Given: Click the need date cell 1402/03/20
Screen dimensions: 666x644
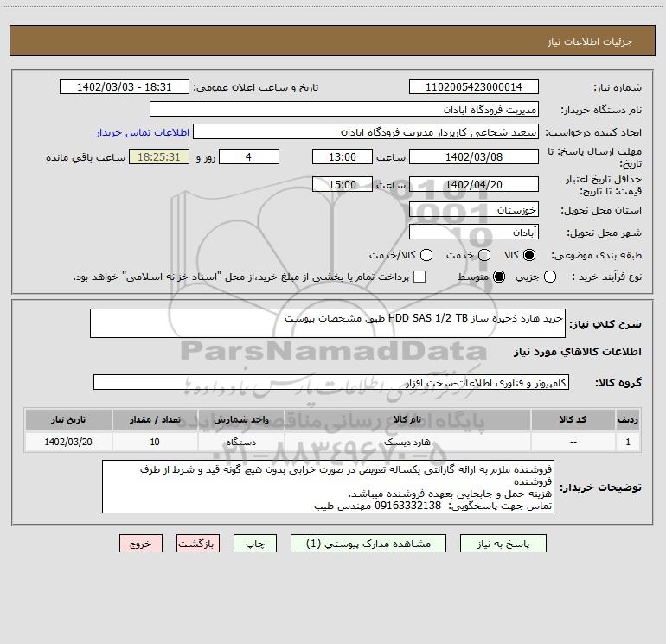Looking at the screenshot, I should 68,443.
